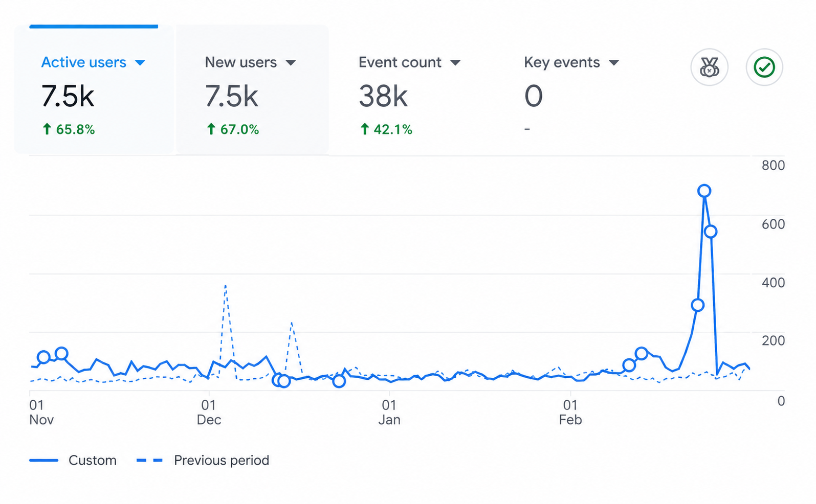Click the data marker near 300 before peak

(x=697, y=305)
